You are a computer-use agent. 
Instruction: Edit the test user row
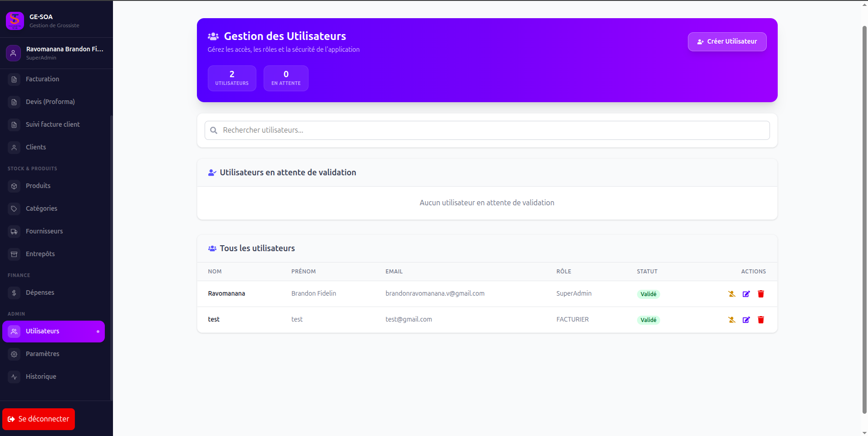click(746, 320)
